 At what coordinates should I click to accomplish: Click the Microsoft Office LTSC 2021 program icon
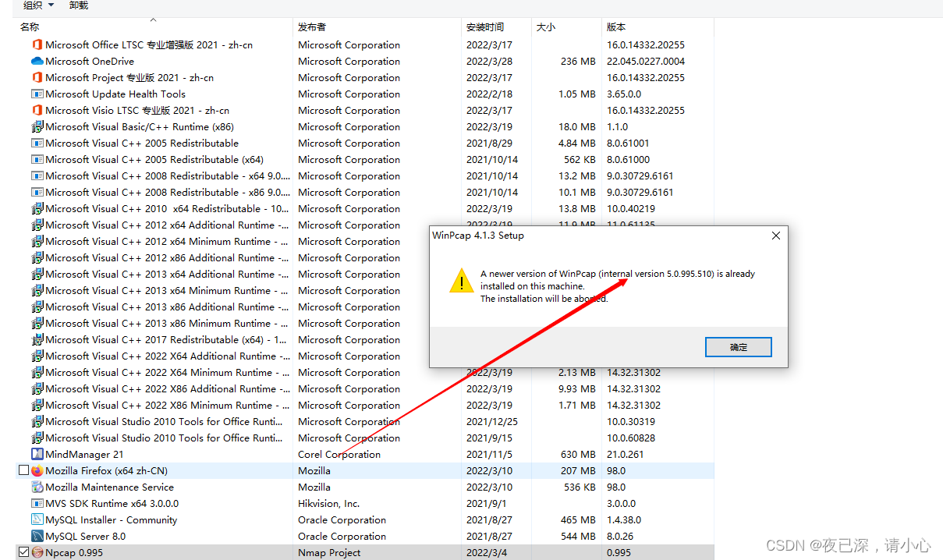(37, 44)
